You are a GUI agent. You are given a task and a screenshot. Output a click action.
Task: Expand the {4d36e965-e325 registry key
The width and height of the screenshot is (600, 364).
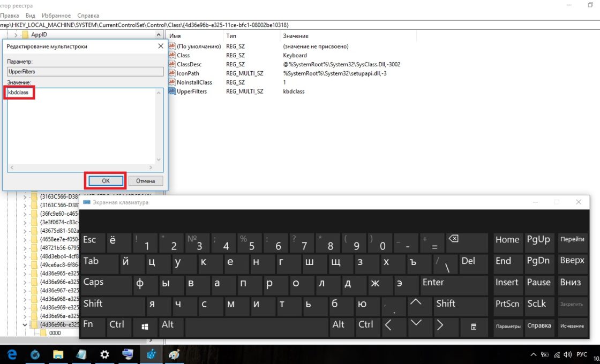coord(25,273)
